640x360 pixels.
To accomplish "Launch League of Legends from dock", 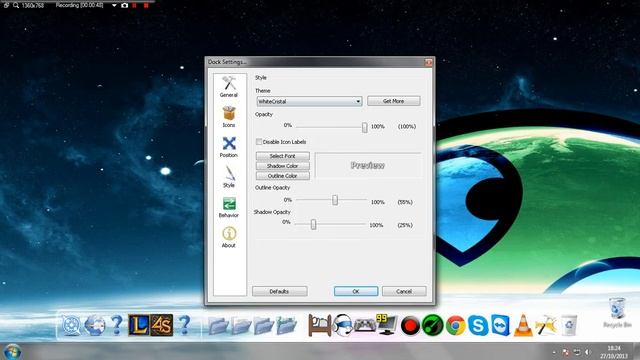I will (139, 325).
